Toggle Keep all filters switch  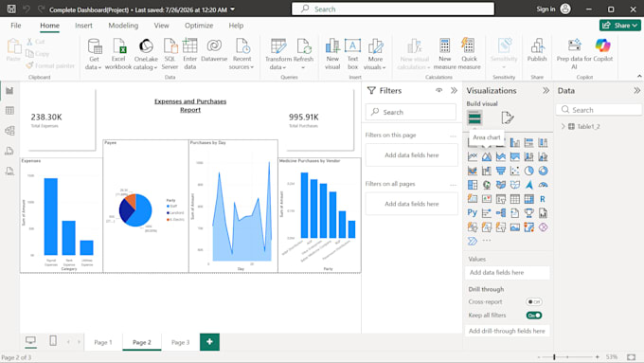pos(534,316)
